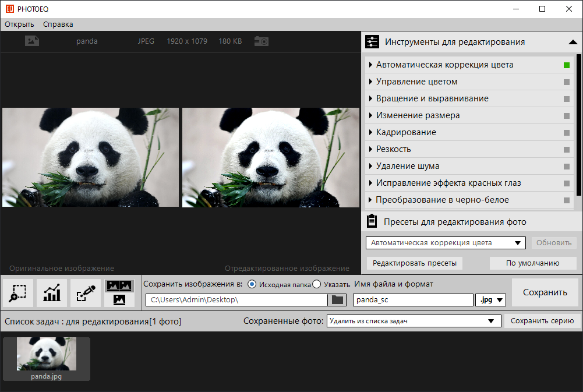Screen dimensions: 583x392
Task: Switch to side-by-side dual image view
Action: point(119,285)
